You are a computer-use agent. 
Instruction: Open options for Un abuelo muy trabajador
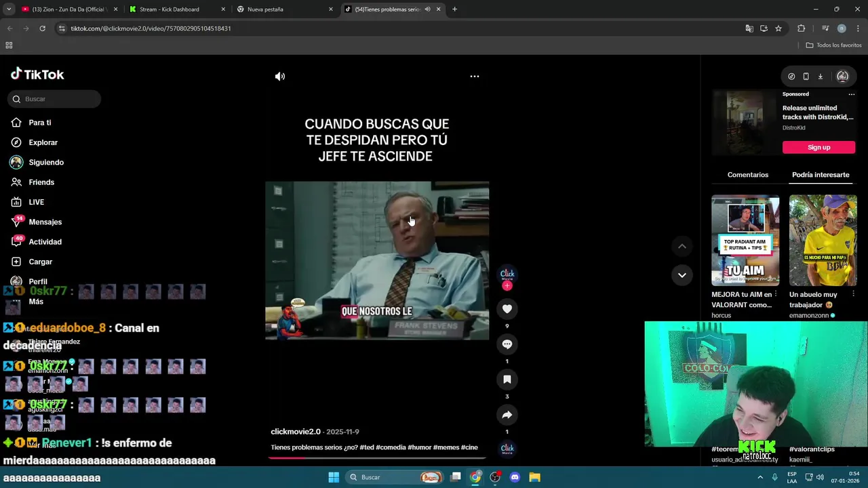pos(853,294)
